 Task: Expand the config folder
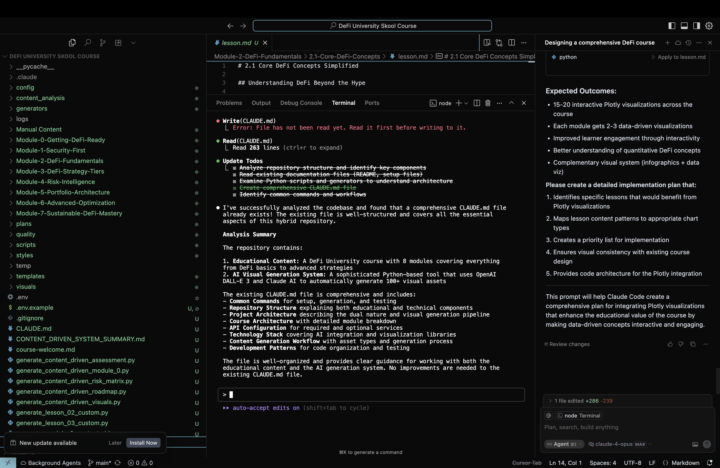click(25, 87)
